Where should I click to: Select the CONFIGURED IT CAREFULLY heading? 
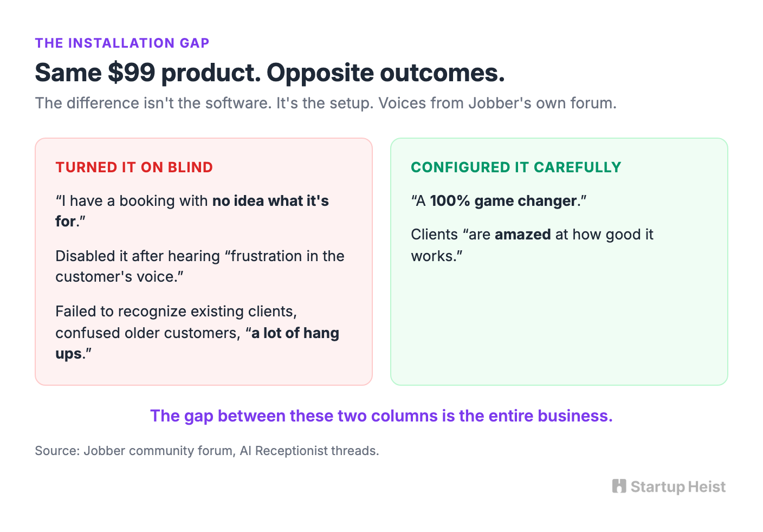(516, 167)
